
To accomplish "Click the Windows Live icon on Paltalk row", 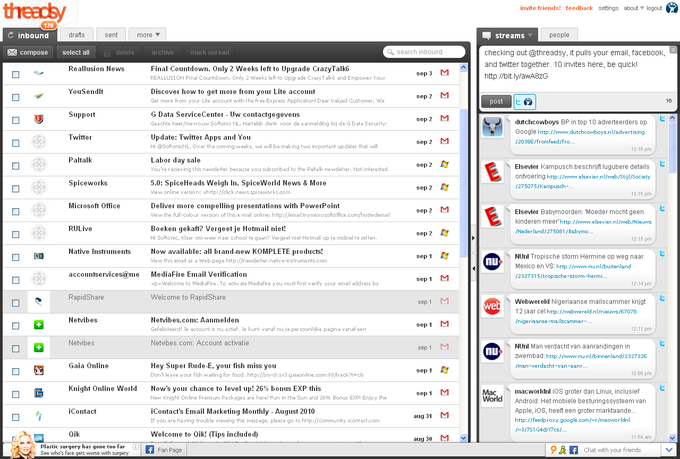I will (x=445, y=164).
